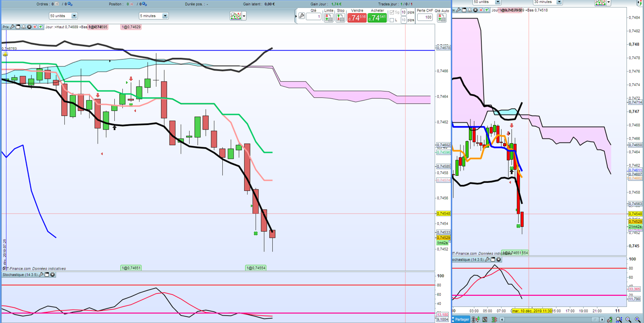This screenshot has width=644, height=323.
Task: Click the Gain latent 0,00 € value
Action: pyautogui.click(x=270, y=4)
